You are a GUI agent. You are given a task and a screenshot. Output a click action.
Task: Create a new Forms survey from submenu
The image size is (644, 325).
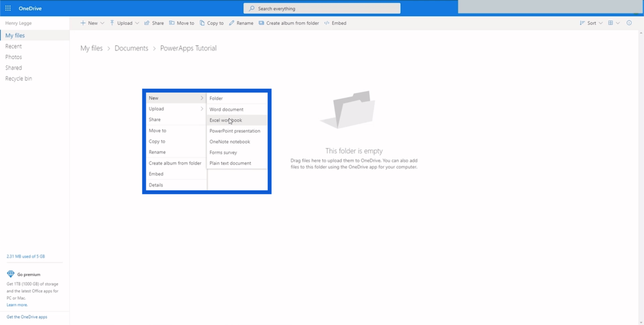237,152
